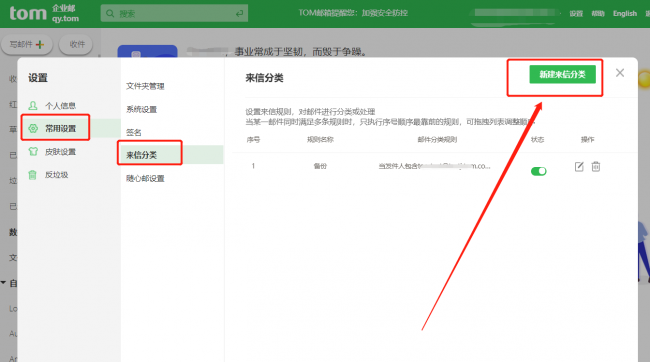This screenshot has width=650, height=362.
Task: Edit the 备份 rule pencil icon
Action: tap(579, 167)
